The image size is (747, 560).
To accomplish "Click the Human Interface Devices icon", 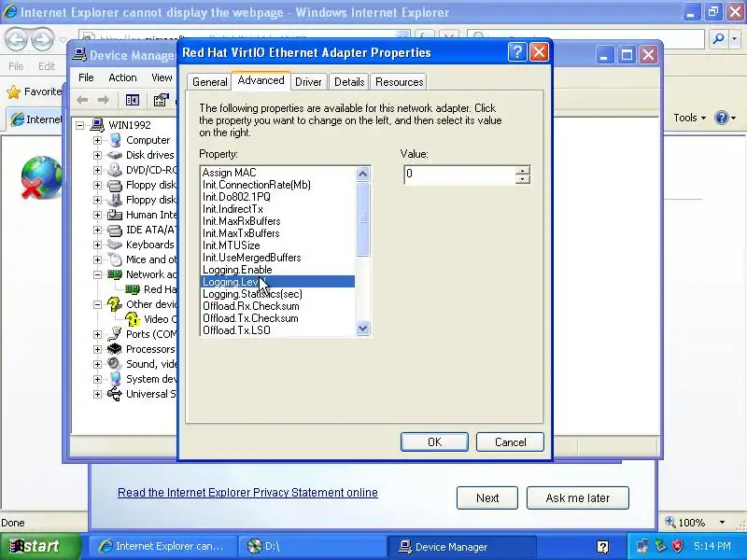I will click(114, 215).
